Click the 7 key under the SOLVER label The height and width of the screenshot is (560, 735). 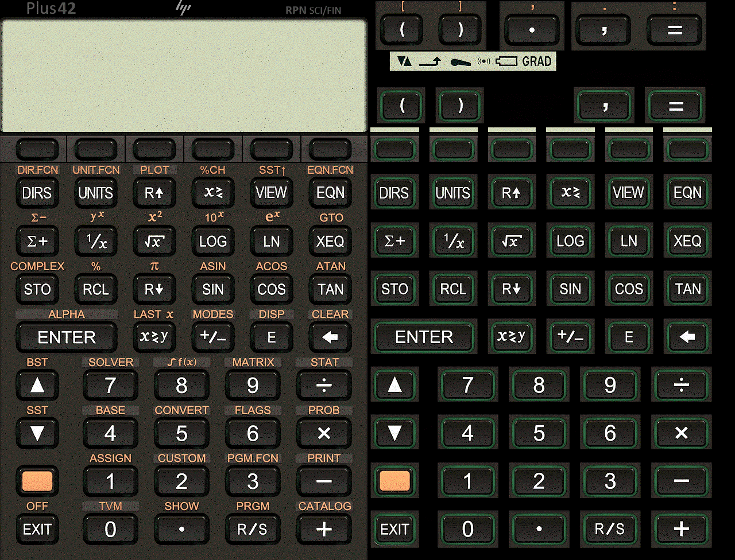pyautogui.click(x=110, y=385)
